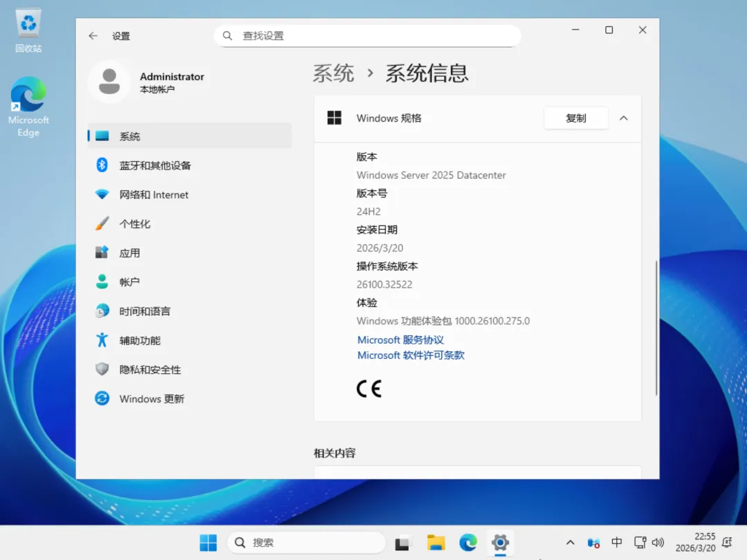Open Microsoft 软件许可条款 link
The image size is (747, 560).
point(411,355)
